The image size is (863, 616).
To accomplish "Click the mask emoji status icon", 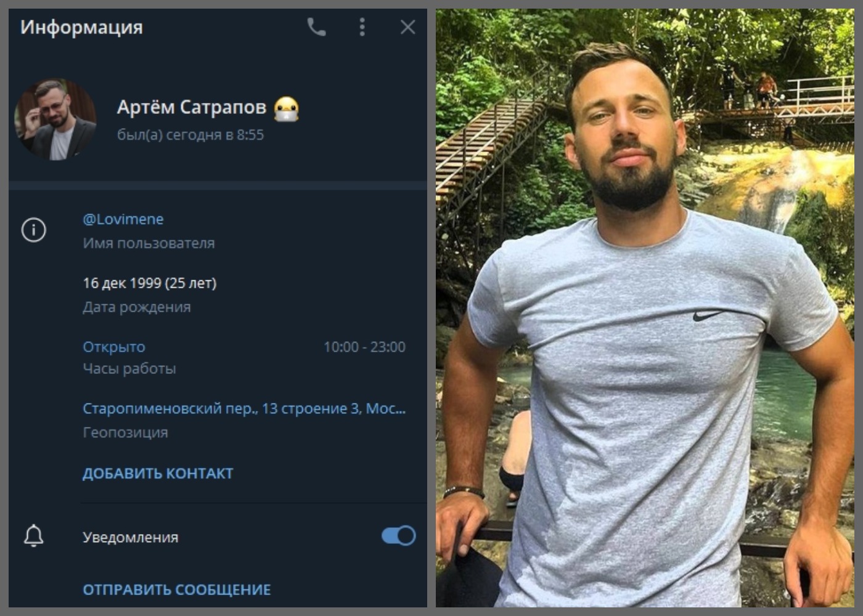I will (287, 109).
